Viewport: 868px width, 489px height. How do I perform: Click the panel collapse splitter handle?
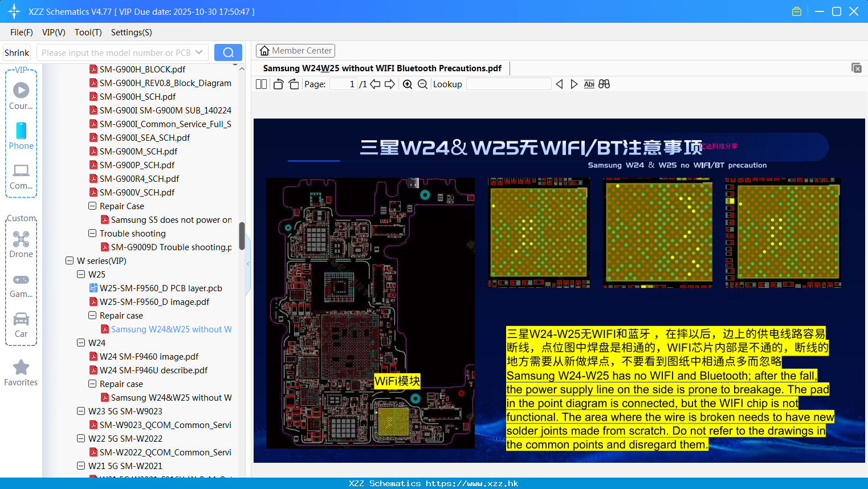248,264
